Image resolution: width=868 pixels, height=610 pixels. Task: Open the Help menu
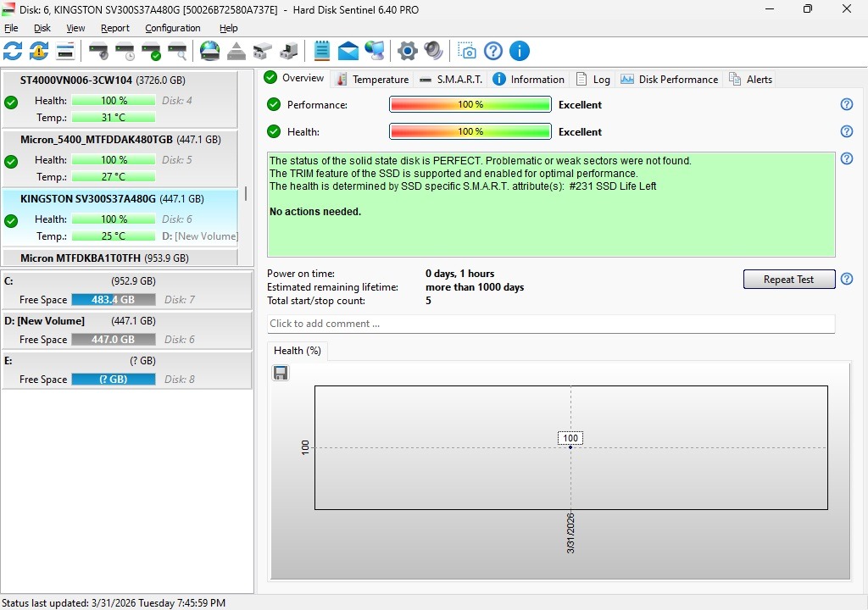click(228, 28)
